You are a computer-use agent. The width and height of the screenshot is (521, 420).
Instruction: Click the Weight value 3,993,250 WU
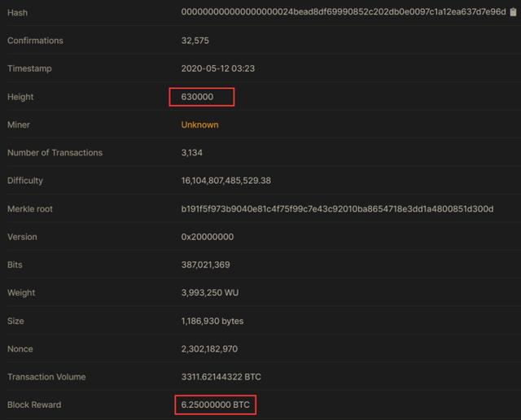tap(210, 293)
